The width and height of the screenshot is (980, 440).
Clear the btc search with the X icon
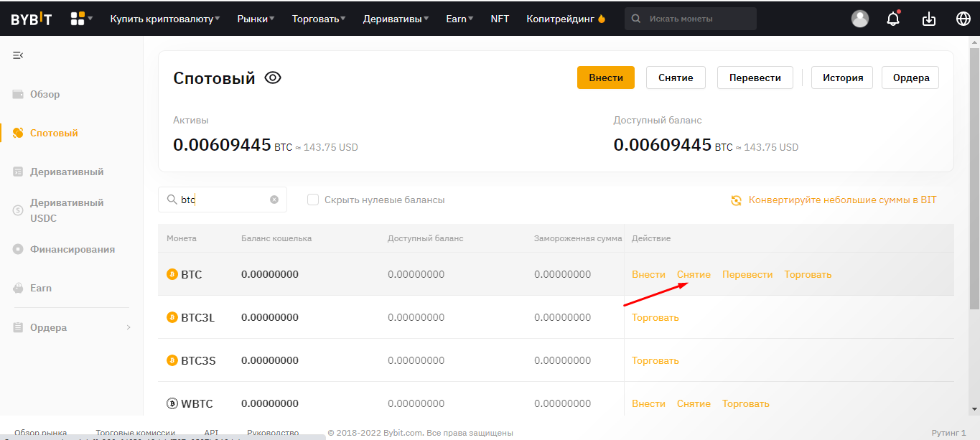(274, 200)
